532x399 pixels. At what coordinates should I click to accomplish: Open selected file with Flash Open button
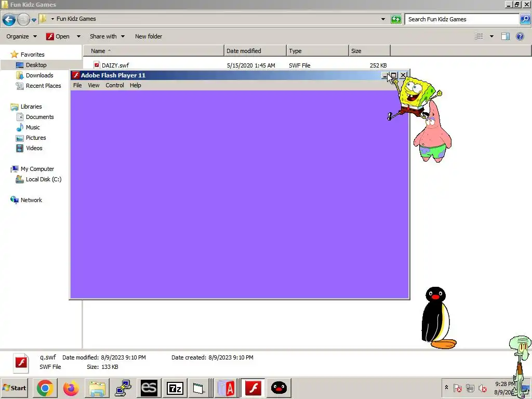58,36
